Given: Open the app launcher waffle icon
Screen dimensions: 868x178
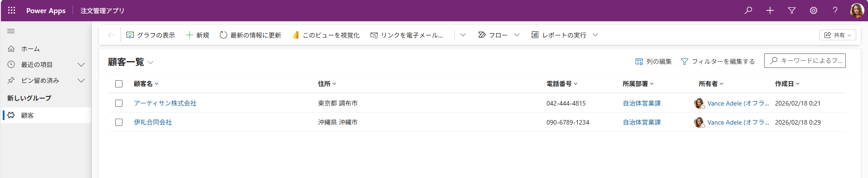Looking at the screenshot, I should click(12, 10).
